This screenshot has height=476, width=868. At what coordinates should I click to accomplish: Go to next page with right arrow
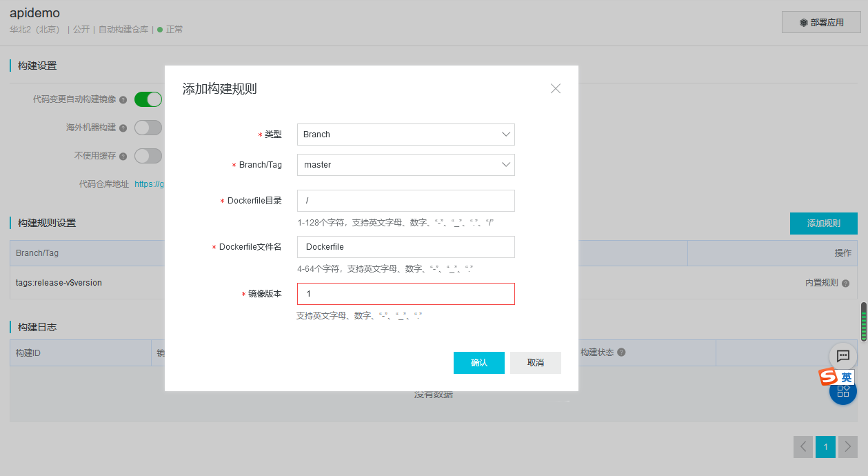848,447
